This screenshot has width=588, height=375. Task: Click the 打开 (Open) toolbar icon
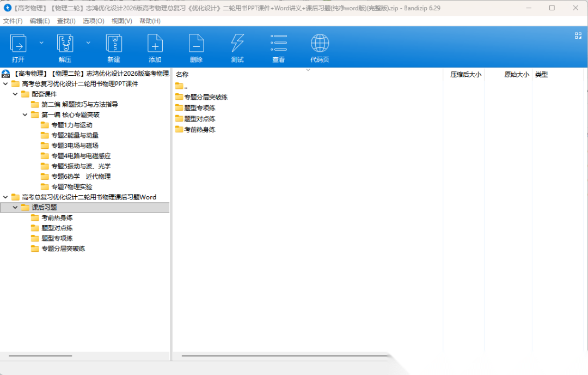coord(19,44)
